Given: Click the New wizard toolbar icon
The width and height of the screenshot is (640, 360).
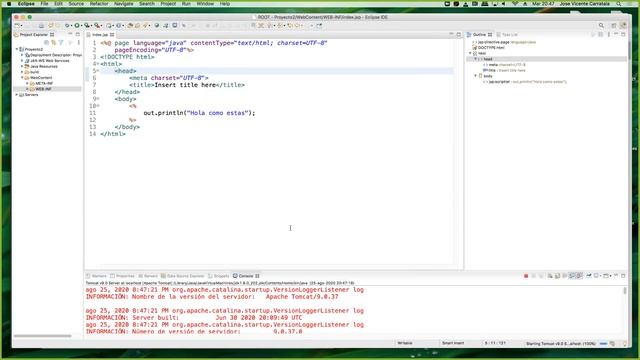Looking at the screenshot, I should pyautogui.click(x=17, y=25).
